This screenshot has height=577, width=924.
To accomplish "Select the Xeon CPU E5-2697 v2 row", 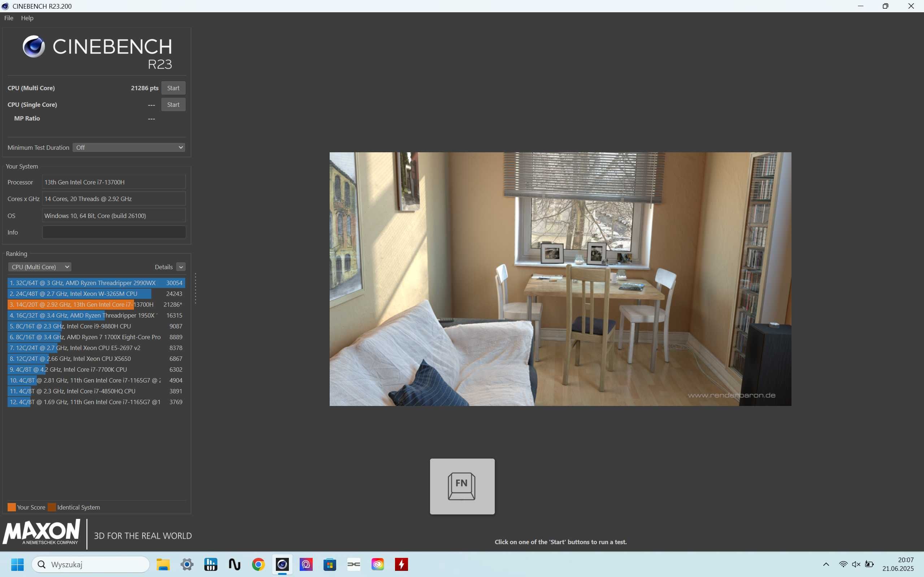I will (x=96, y=347).
